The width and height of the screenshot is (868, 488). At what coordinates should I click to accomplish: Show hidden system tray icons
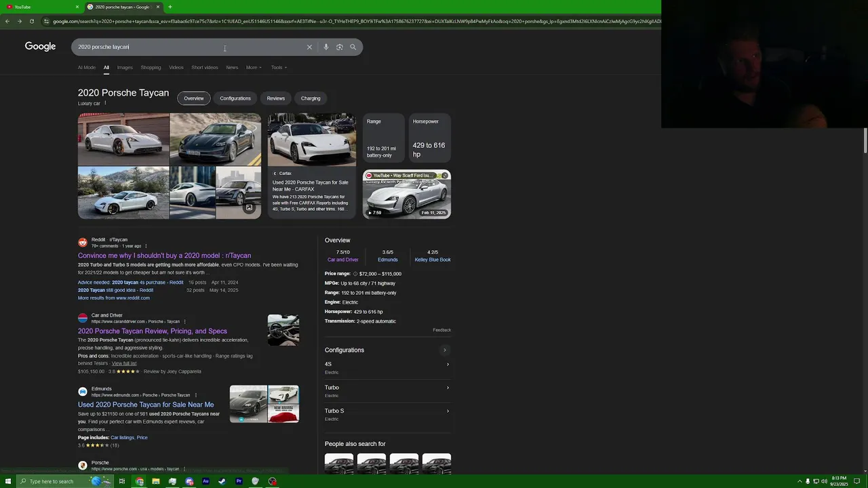pyautogui.click(x=799, y=481)
